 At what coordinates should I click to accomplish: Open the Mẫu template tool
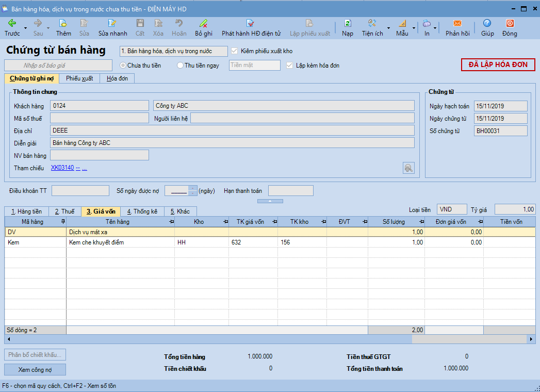click(x=402, y=27)
